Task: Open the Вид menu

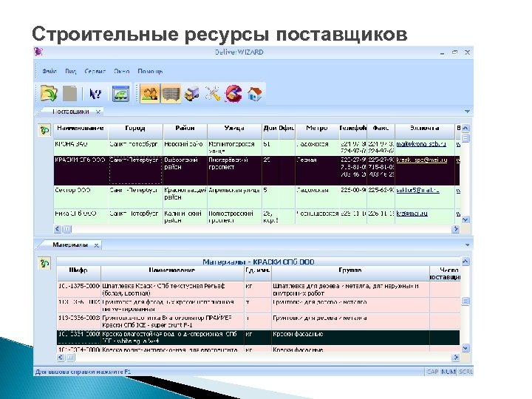Action: (71, 71)
